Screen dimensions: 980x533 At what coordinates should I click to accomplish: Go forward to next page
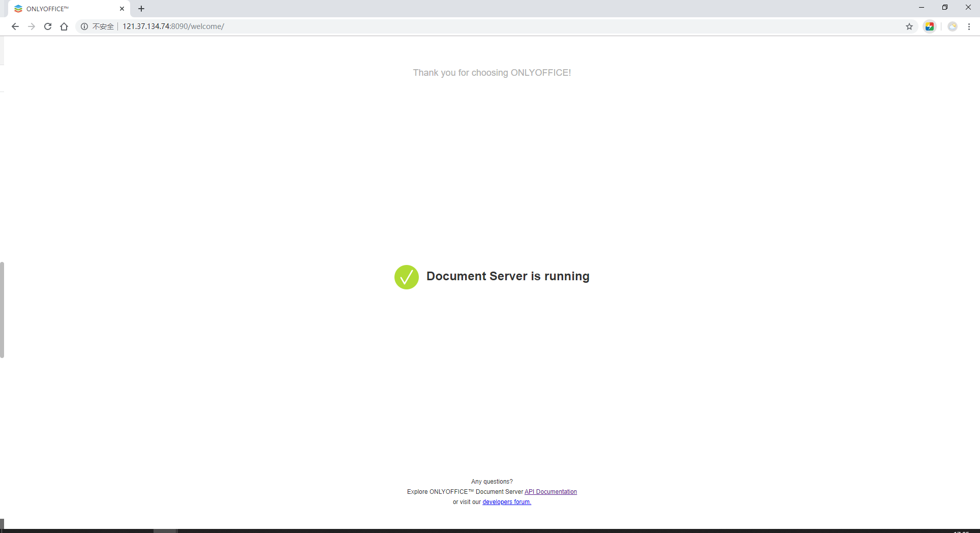click(x=32, y=26)
